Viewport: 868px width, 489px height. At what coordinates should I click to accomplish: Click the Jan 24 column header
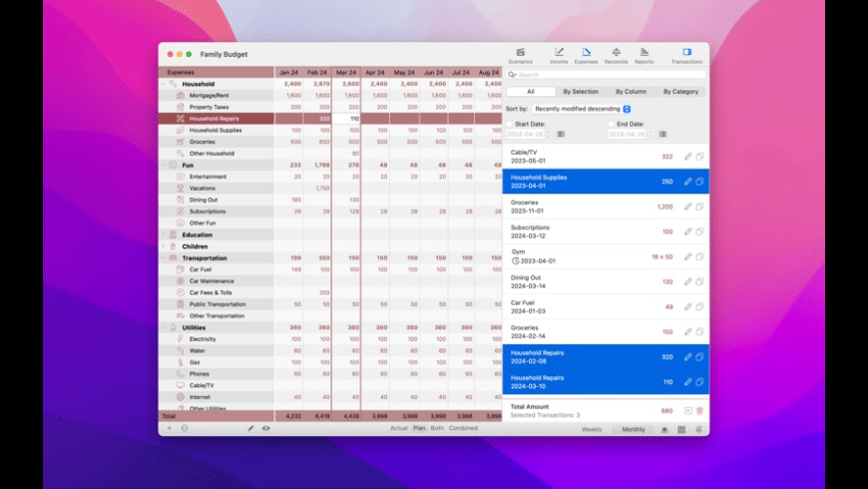tap(288, 72)
